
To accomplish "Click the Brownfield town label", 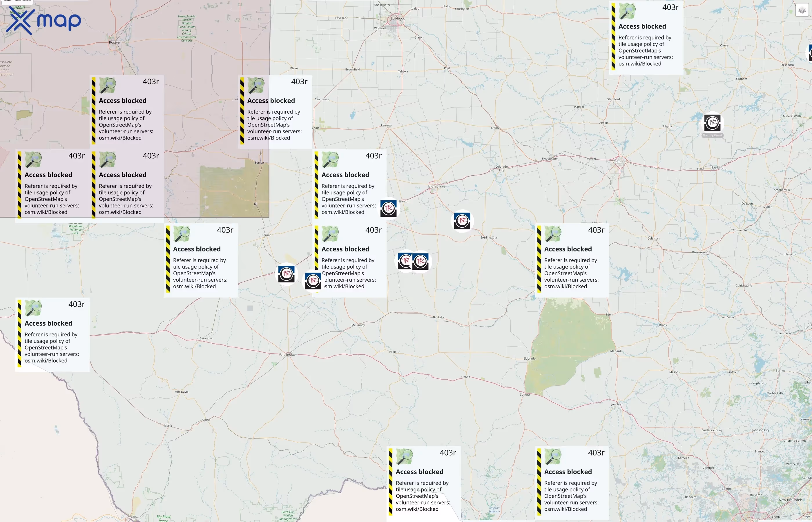I will (352, 69).
